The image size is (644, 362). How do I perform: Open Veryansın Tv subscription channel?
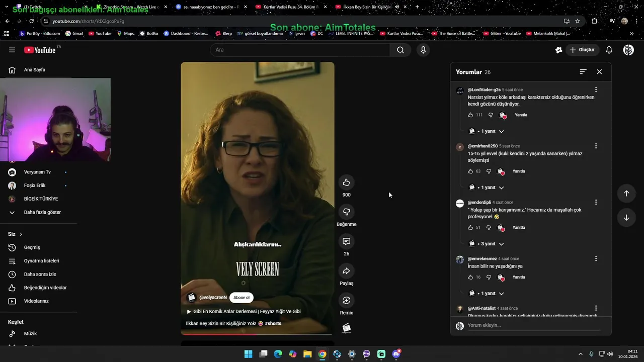point(38,172)
